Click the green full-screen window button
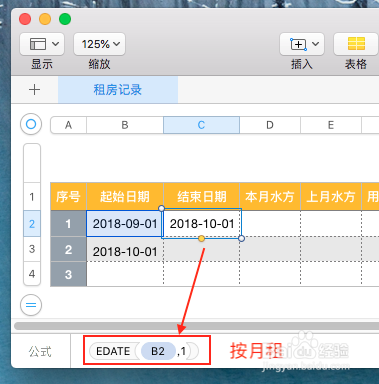 click(65, 19)
